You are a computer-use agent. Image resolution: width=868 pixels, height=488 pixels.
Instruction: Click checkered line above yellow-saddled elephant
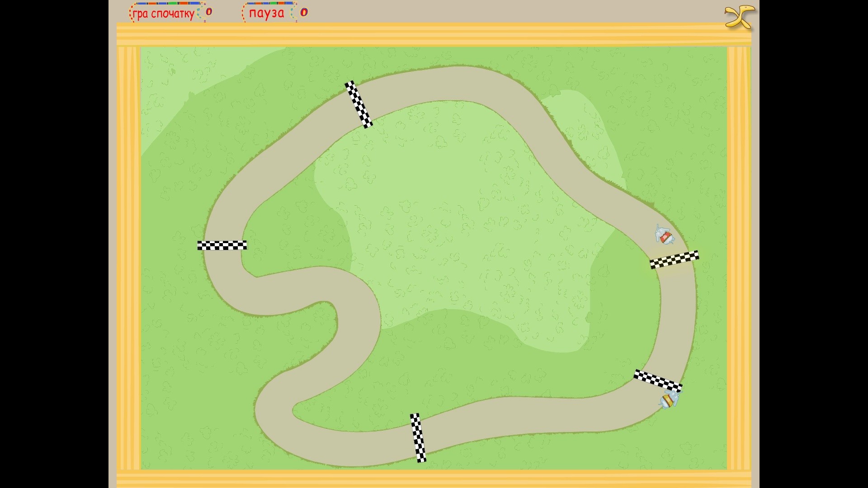(x=657, y=380)
